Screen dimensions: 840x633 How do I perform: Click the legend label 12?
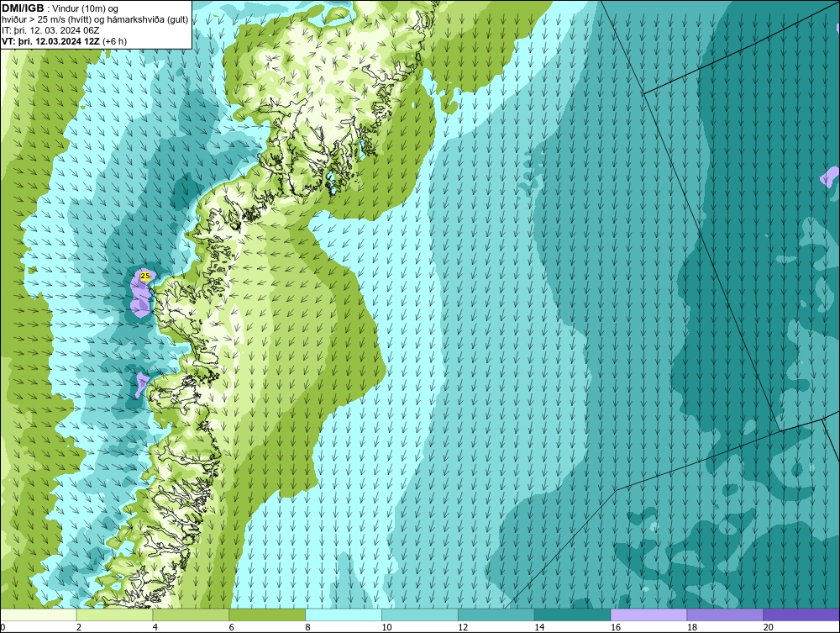tap(463, 627)
